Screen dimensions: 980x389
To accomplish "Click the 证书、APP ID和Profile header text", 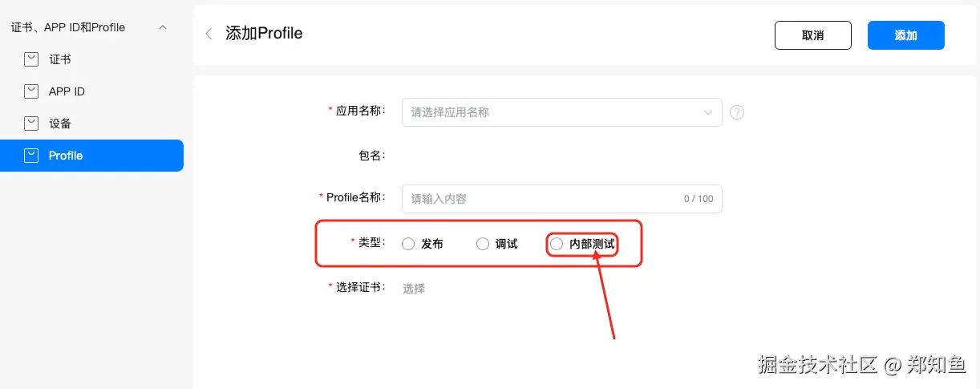I will pyautogui.click(x=68, y=27).
